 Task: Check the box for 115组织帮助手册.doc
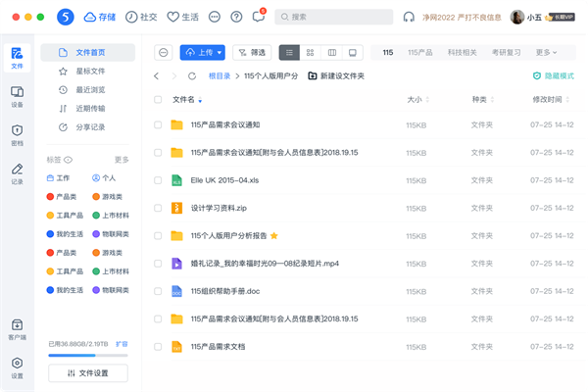coord(158,291)
